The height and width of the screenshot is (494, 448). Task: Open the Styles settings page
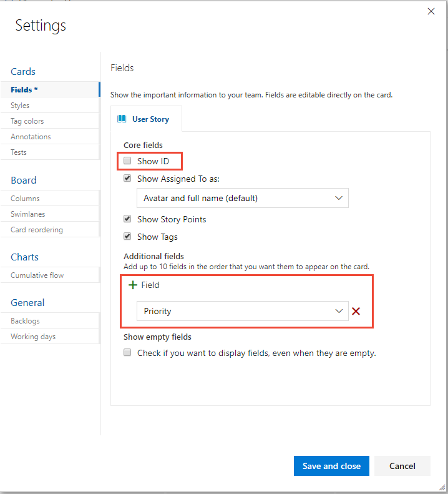point(50,106)
